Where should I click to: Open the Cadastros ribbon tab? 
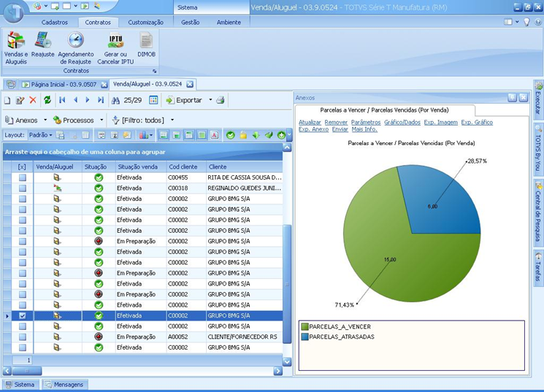click(55, 22)
